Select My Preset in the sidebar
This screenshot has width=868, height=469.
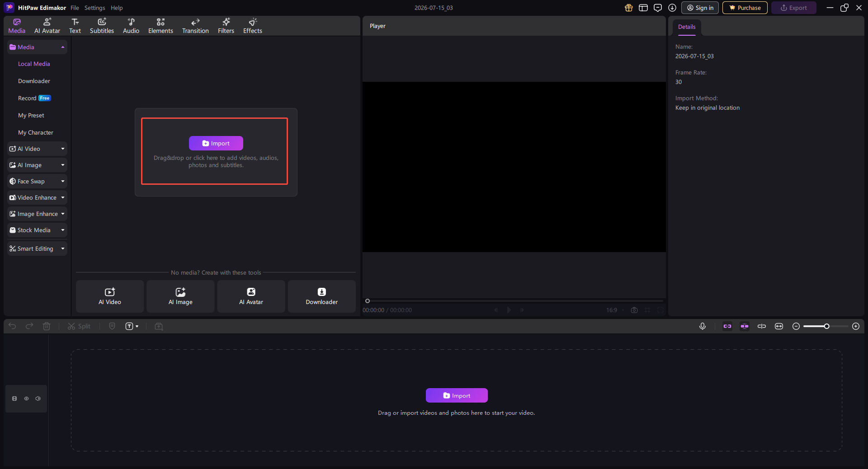31,115
